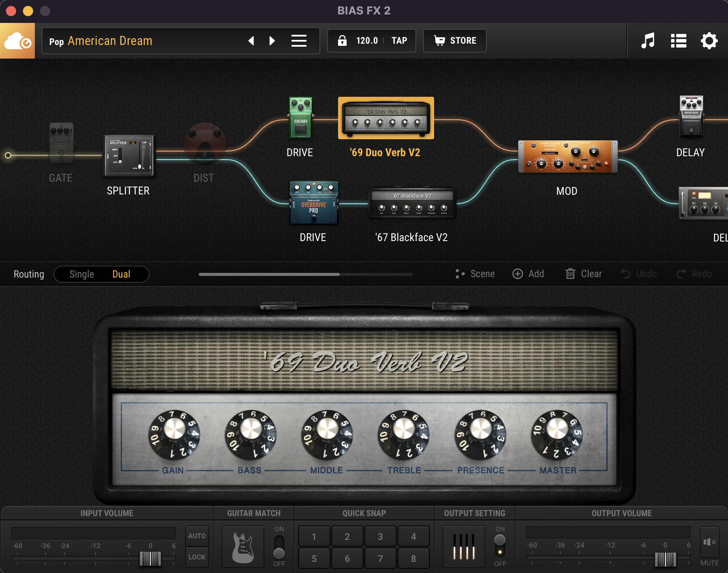Click the output volume fader handle
Image resolution: width=728 pixels, height=573 pixels.
click(x=665, y=559)
